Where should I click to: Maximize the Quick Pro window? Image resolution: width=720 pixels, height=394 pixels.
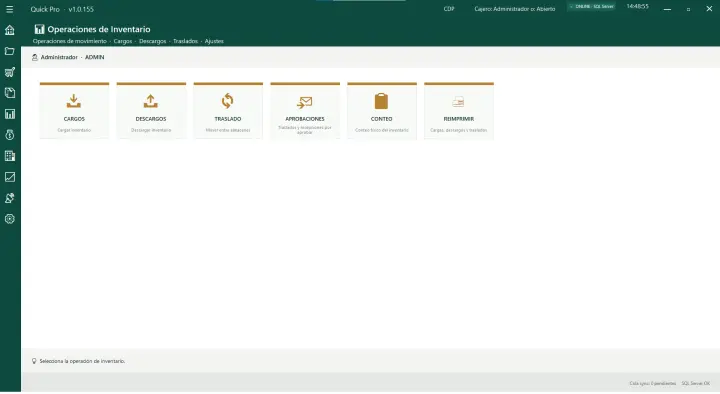point(688,9)
